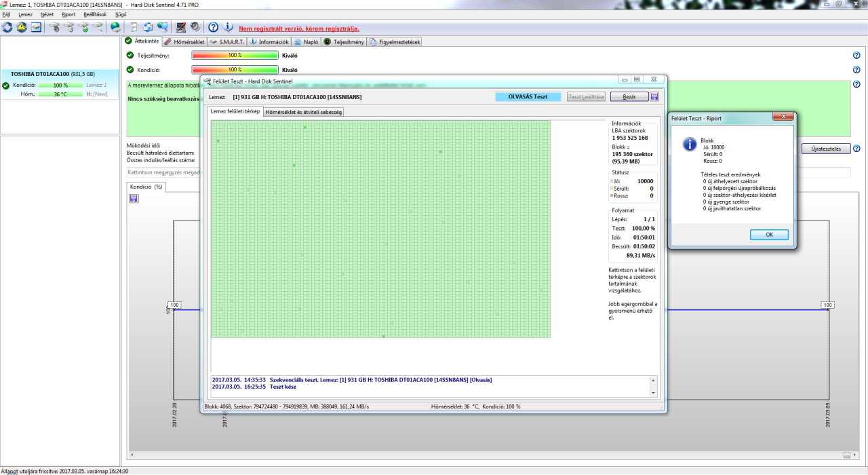The image size is (868, 475).
Task: Click the 89,31 MB/s speed value
Action: (x=640, y=256)
